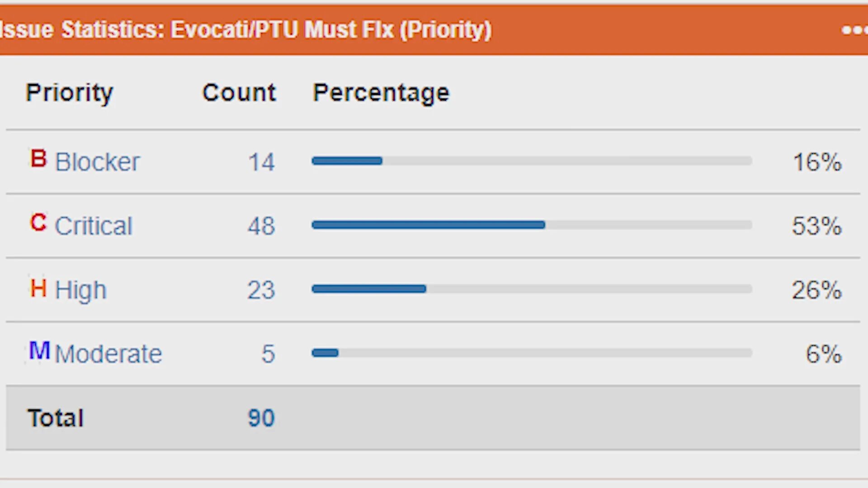Image resolution: width=868 pixels, height=488 pixels.
Task: Click the Moderate count of 5
Action: pyautogui.click(x=268, y=354)
